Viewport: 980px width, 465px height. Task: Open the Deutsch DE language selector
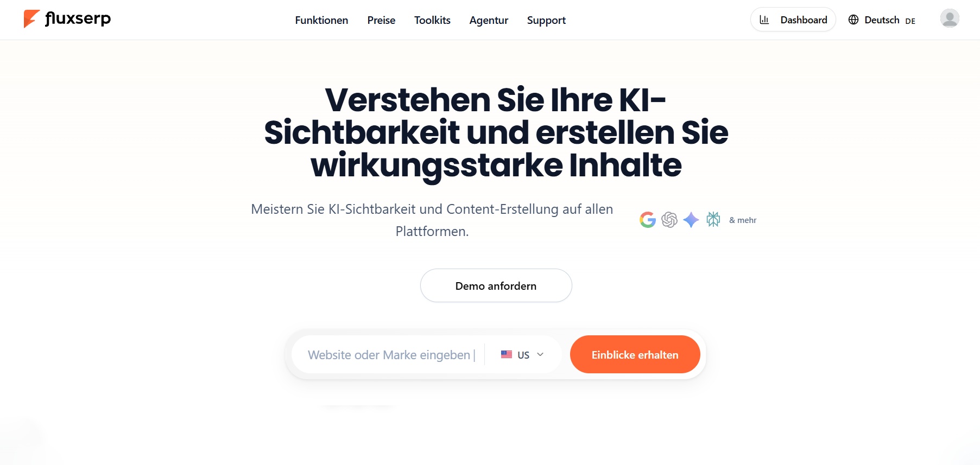click(882, 20)
